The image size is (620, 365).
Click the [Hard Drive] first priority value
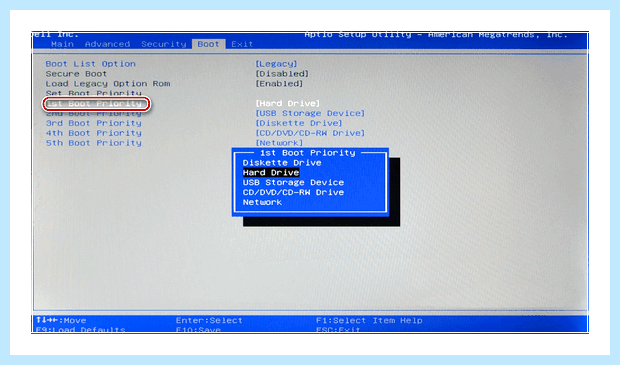pyautogui.click(x=287, y=103)
